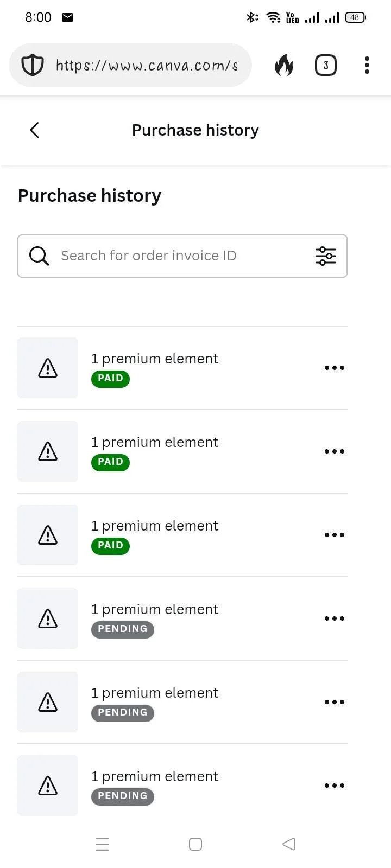The width and height of the screenshot is (391, 868).
Task: Select the first premium element thumbnail
Action: click(x=48, y=368)
